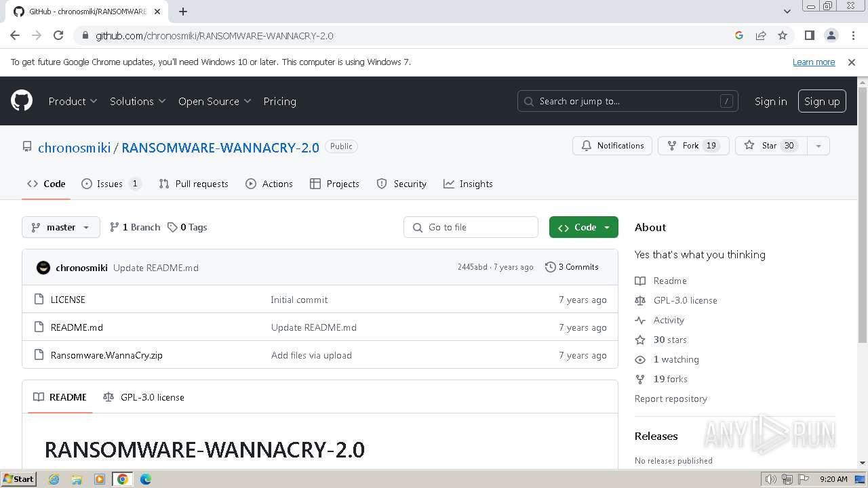Click chronosmiki avatar in commit row

43,267
